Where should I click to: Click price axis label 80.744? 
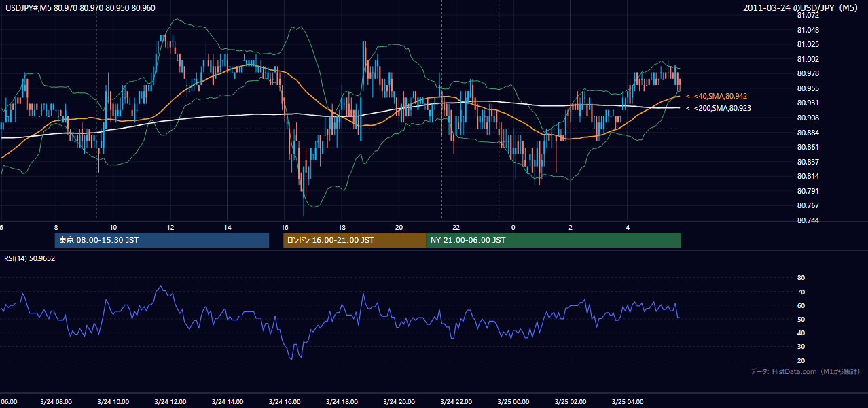807,220
